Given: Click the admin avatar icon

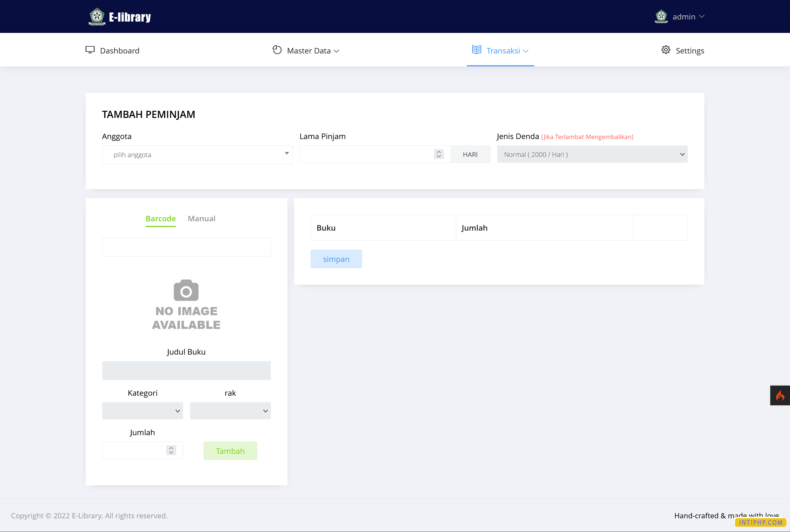Looking at the screenshot, I should [661, 16].
